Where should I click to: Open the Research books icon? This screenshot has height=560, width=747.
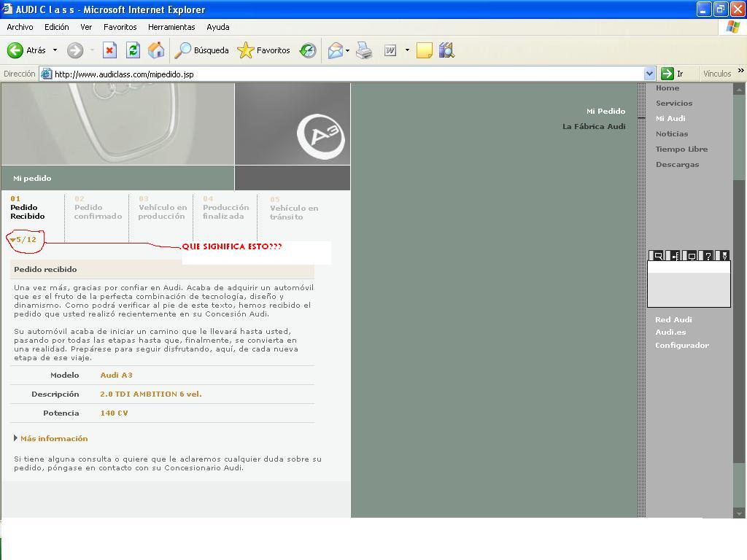coord(446,50)
